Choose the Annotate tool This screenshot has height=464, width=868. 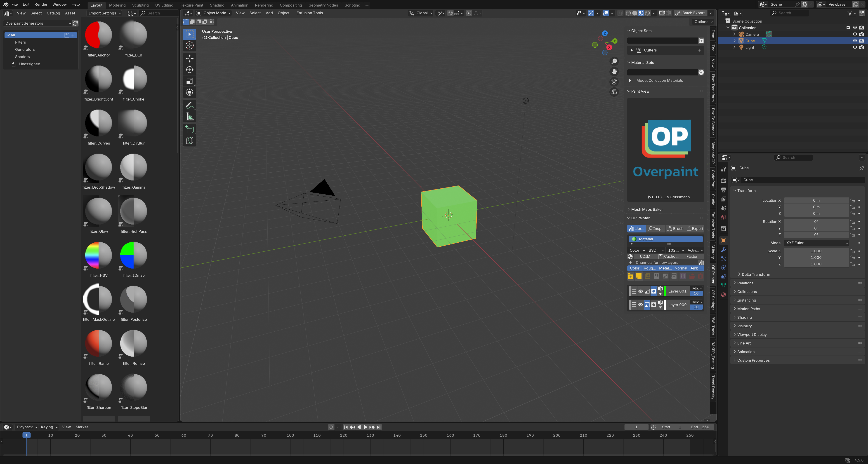[x=189, y=106]
